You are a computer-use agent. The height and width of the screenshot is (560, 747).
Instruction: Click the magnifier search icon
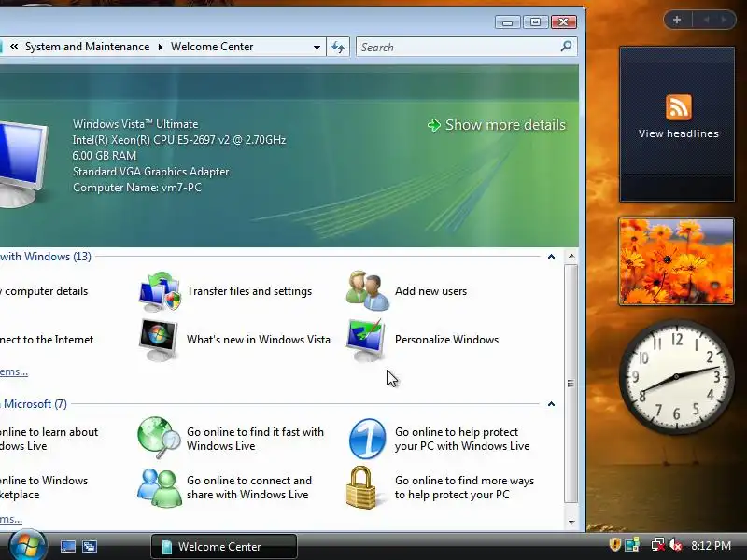click(x=566, y=46)
